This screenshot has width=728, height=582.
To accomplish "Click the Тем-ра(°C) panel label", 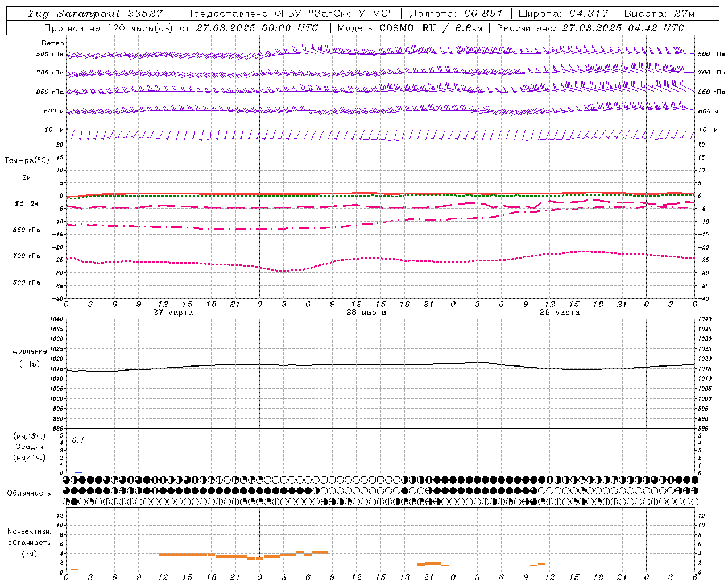I will [x=27, y=161].
